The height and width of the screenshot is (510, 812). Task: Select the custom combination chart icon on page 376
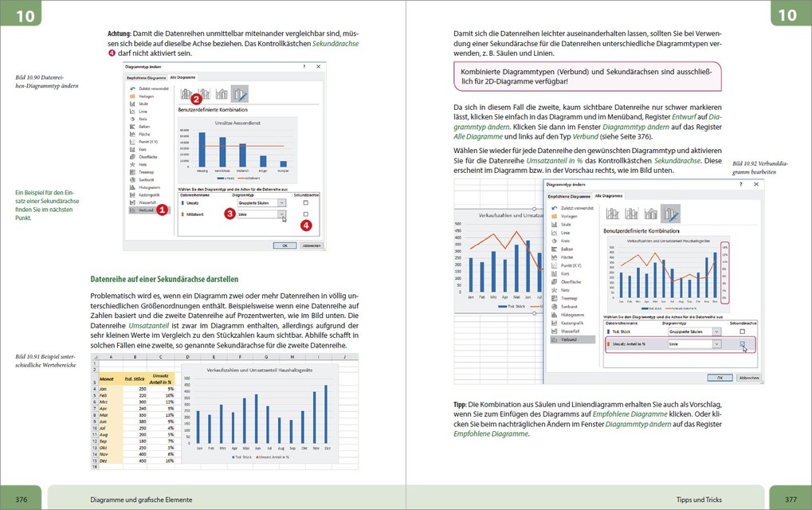pyautogui.click(x=239, y=94)
